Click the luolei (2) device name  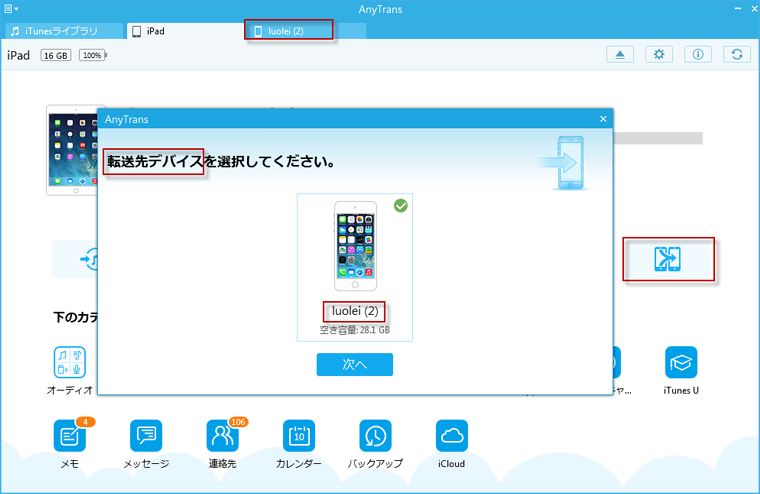coord(355,311)
